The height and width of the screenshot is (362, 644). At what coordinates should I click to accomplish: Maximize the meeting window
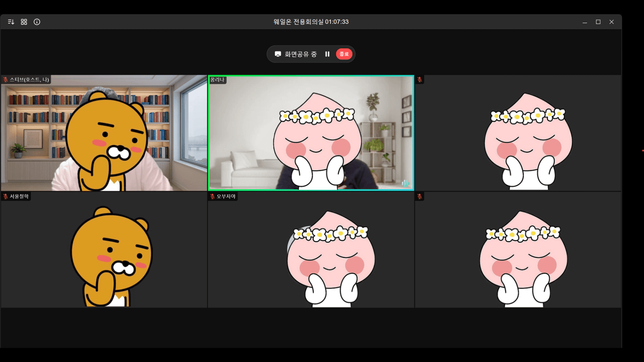(x=598, y=22)
